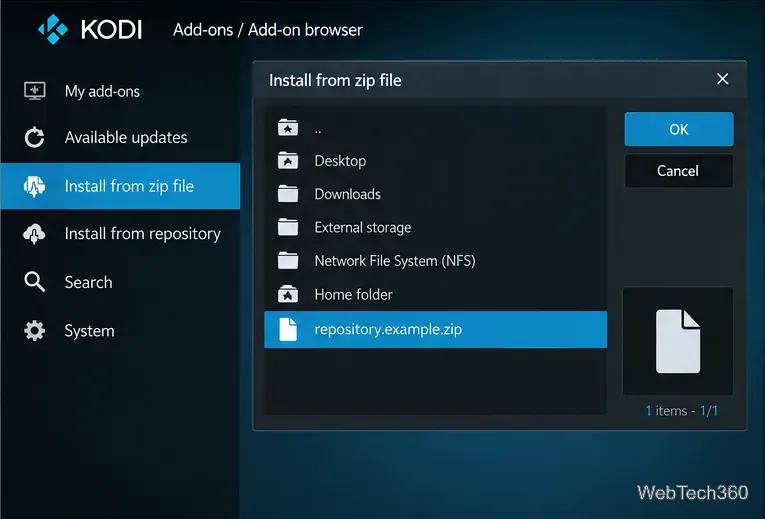Open the Desktop entry in the file list

coord(435,160)
